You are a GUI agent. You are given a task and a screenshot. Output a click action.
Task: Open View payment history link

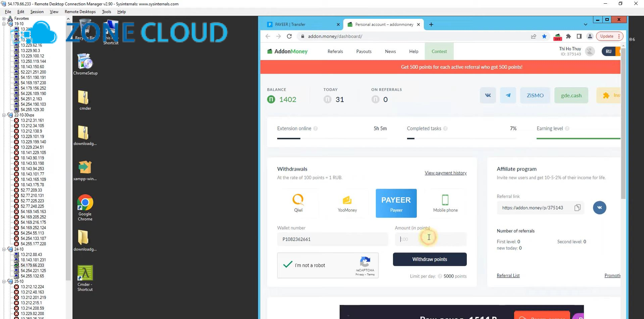(x=445, y=173)
